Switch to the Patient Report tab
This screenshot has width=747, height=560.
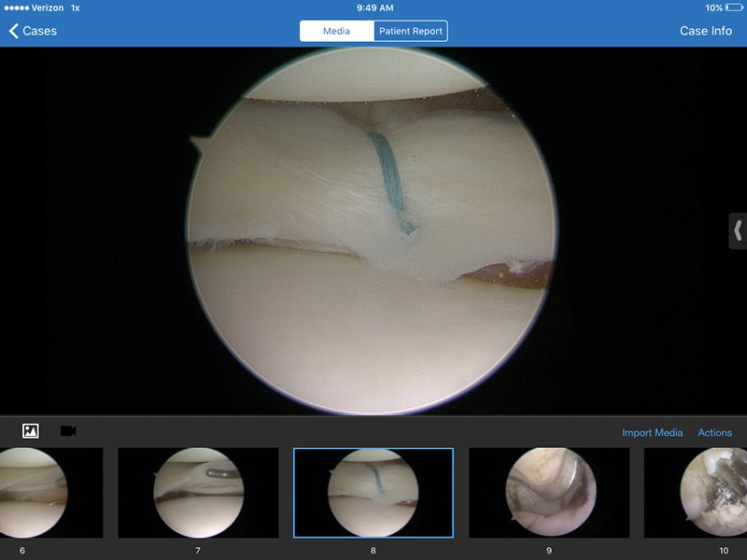(411, 31)
